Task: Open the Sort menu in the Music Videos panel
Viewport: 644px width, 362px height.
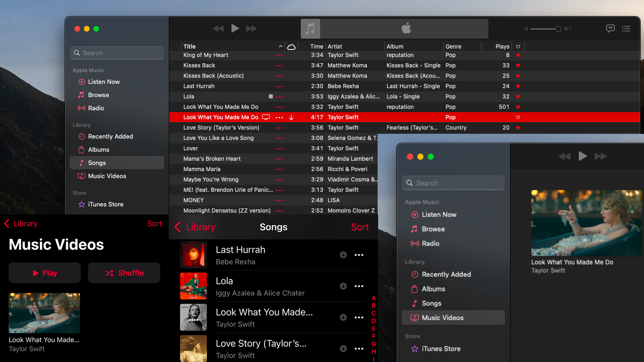Action: [x=154, y=223]
